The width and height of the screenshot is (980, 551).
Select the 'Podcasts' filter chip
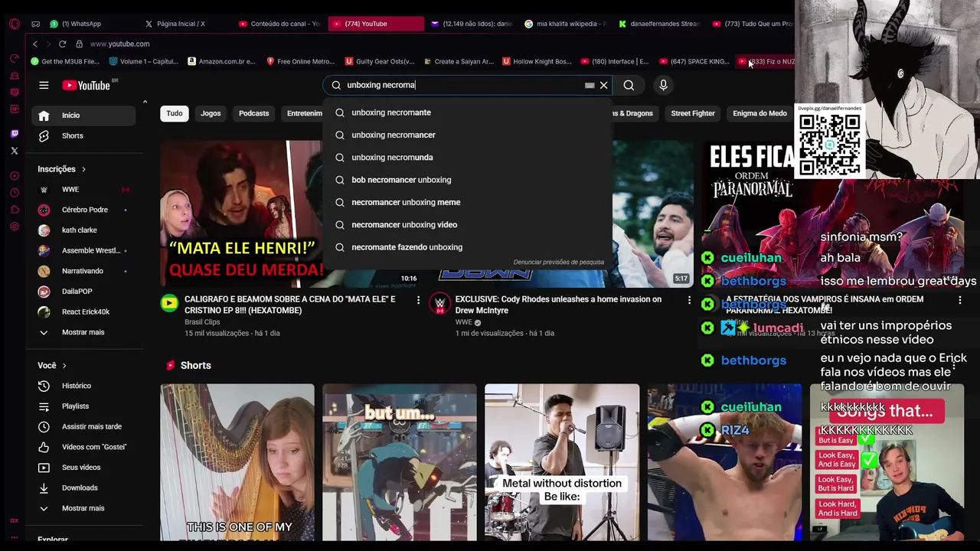point(253,113)
